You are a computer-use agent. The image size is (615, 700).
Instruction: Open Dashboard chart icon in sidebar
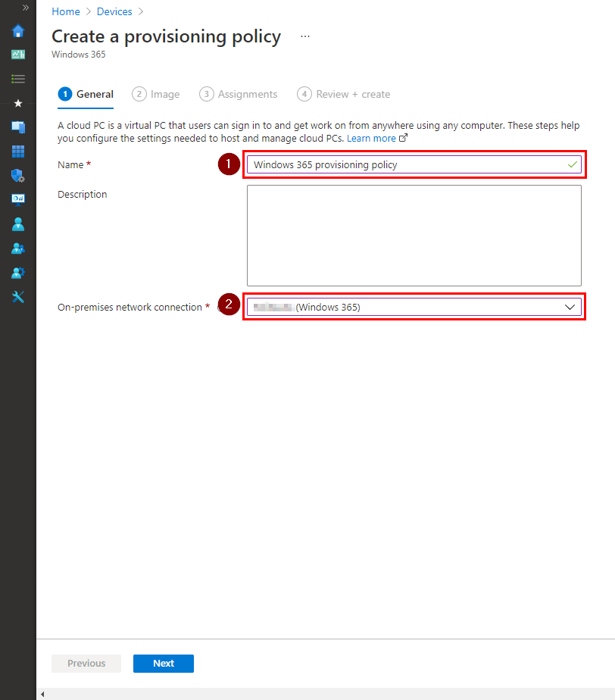click(x=18, y=55)
